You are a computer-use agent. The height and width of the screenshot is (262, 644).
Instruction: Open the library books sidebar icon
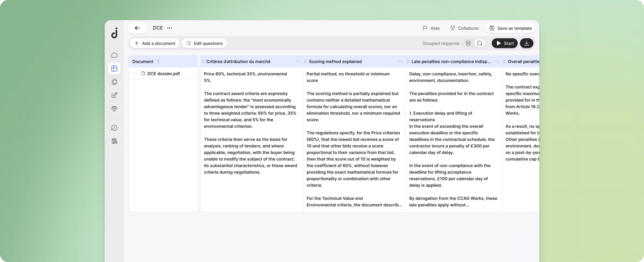coord(114,141)
